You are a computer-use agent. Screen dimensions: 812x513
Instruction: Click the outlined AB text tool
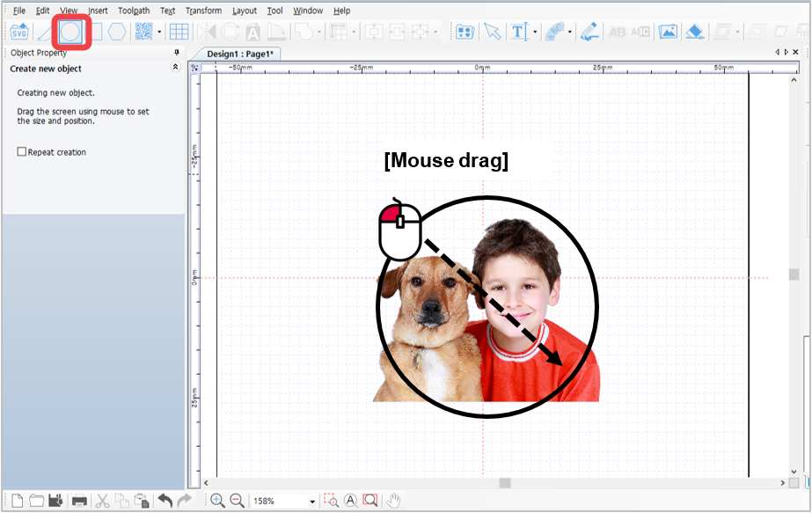click(x=616, y=33)
